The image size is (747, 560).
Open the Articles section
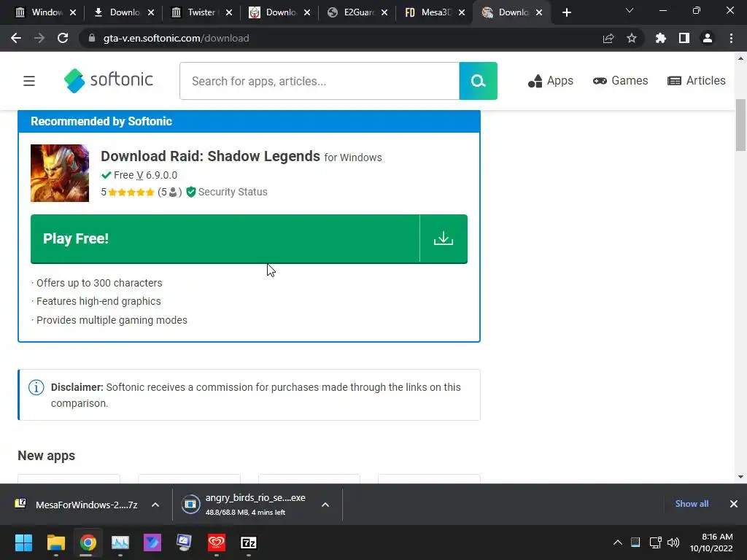696,80
